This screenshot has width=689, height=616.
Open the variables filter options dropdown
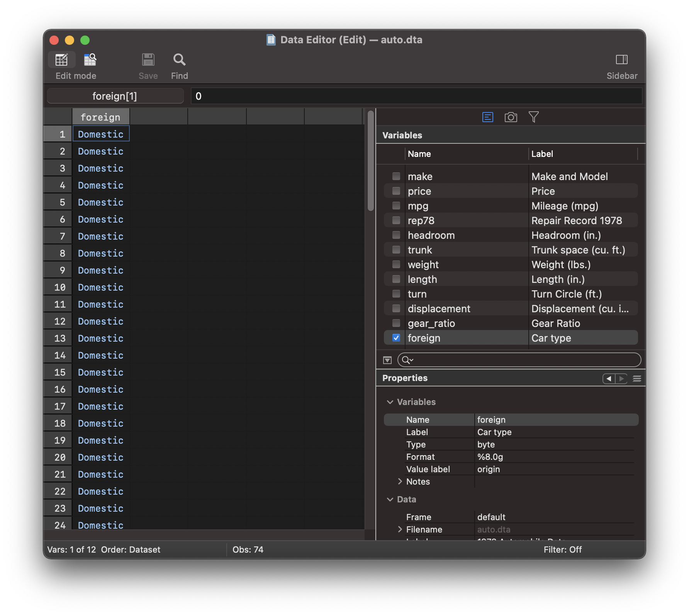(387, 360)
